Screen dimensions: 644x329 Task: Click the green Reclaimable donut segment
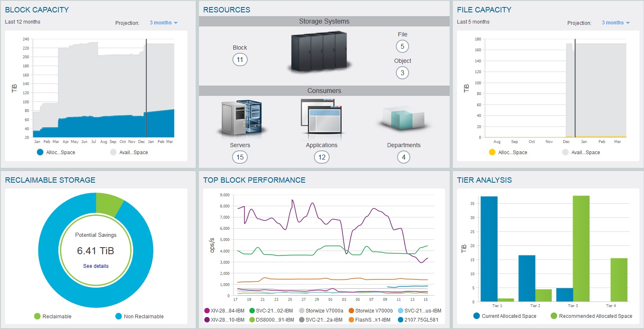[x=107, y=204]
